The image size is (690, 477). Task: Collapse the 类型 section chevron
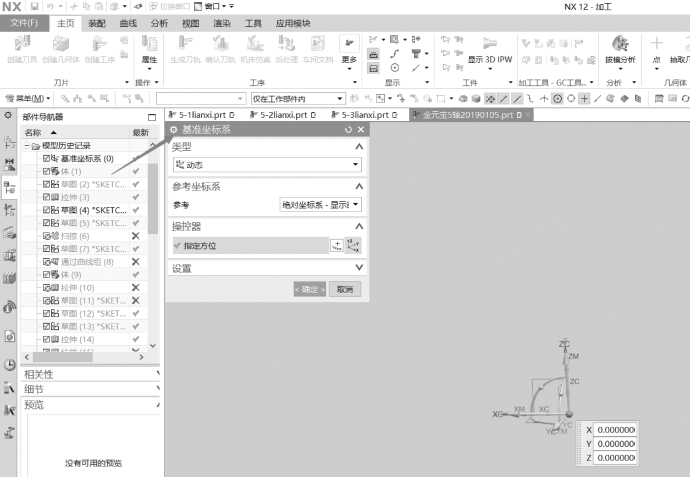359,147
